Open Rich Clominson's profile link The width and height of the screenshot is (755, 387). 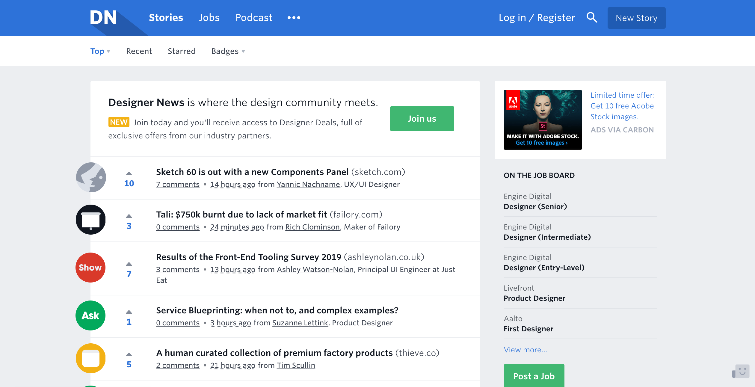pos(312,227)
